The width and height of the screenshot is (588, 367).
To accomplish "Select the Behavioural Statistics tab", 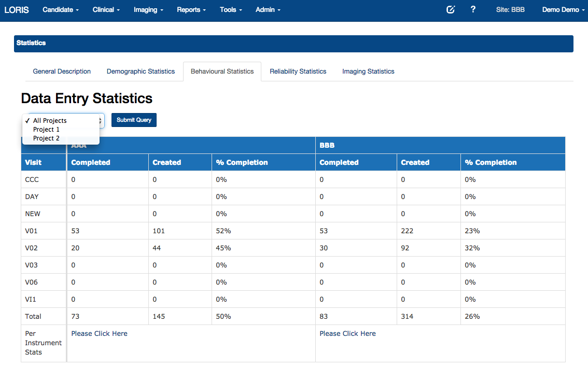I will [222, 72].
